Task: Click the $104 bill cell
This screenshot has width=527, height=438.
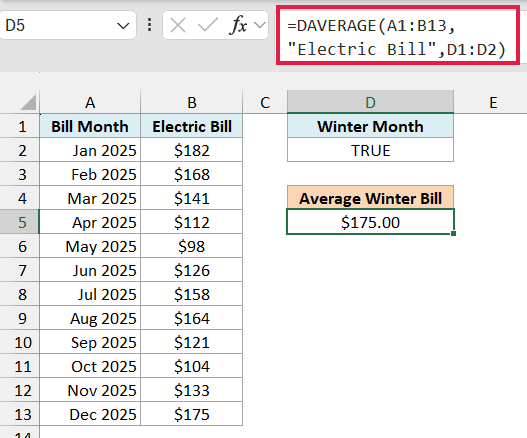Action: pyautogui.click(x=192, y=366)
